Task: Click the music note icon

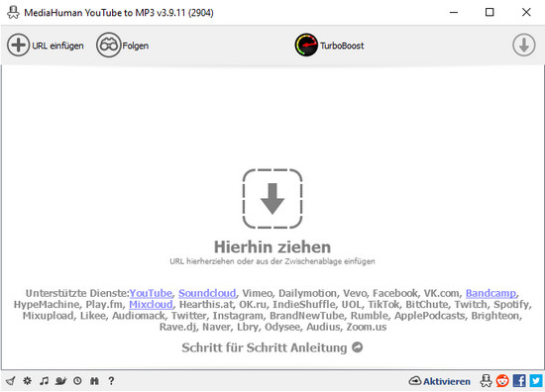Action: pyautogui.click(x=44, y=381)
